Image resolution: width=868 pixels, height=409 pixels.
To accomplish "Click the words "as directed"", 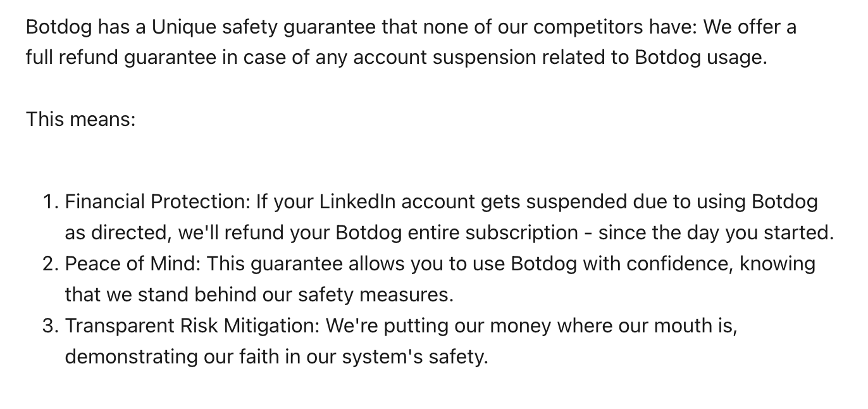I will coord(117,232).
